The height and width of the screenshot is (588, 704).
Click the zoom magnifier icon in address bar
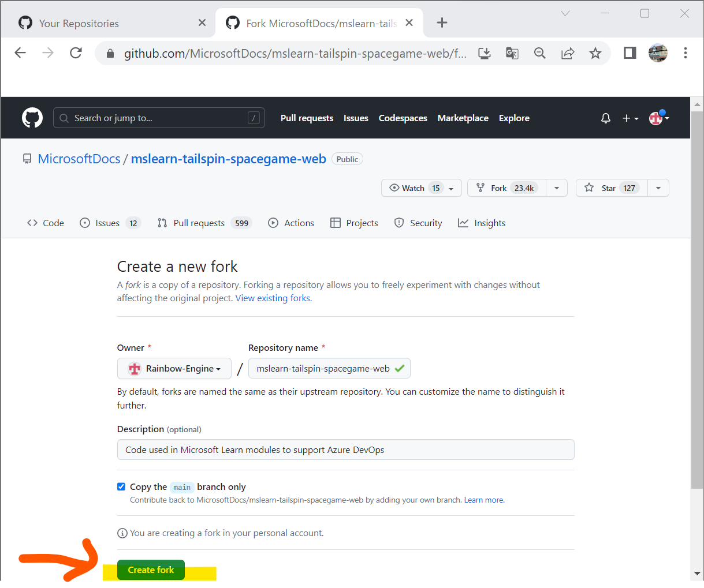click(540, 53)
